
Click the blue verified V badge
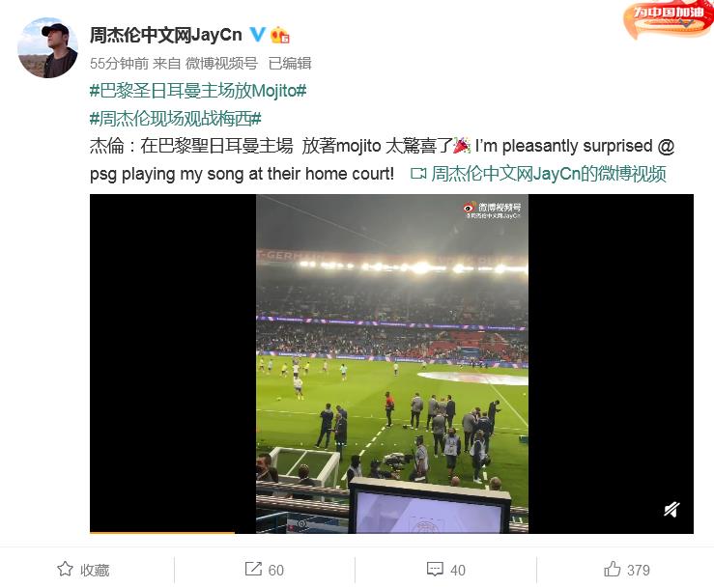[257, 34]
